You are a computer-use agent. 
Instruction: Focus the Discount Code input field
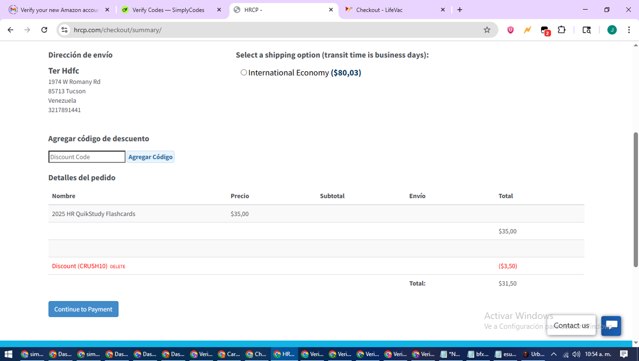click(87, 157)
